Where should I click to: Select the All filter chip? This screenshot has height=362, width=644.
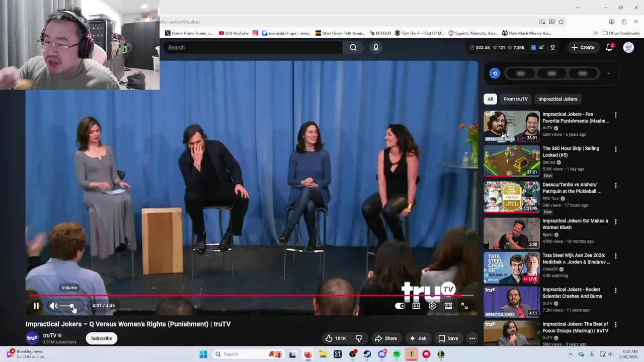pyautogui.click(x=491, y=99)
